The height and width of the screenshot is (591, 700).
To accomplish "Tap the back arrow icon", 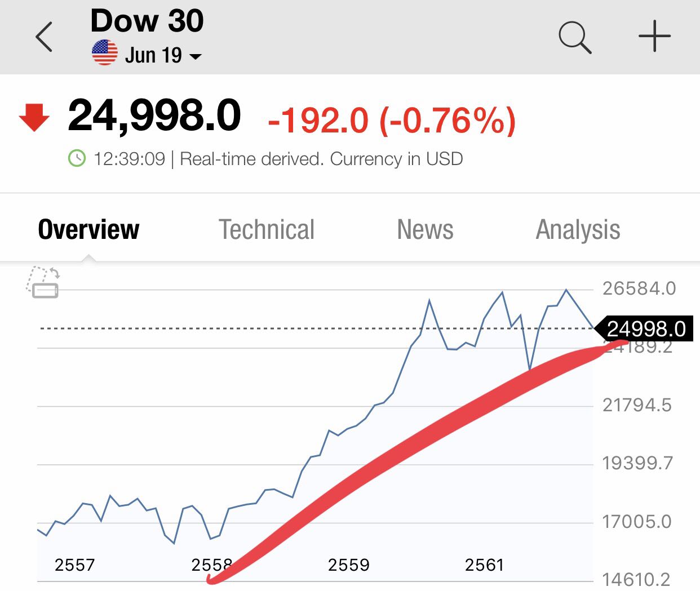I will 44,37.
